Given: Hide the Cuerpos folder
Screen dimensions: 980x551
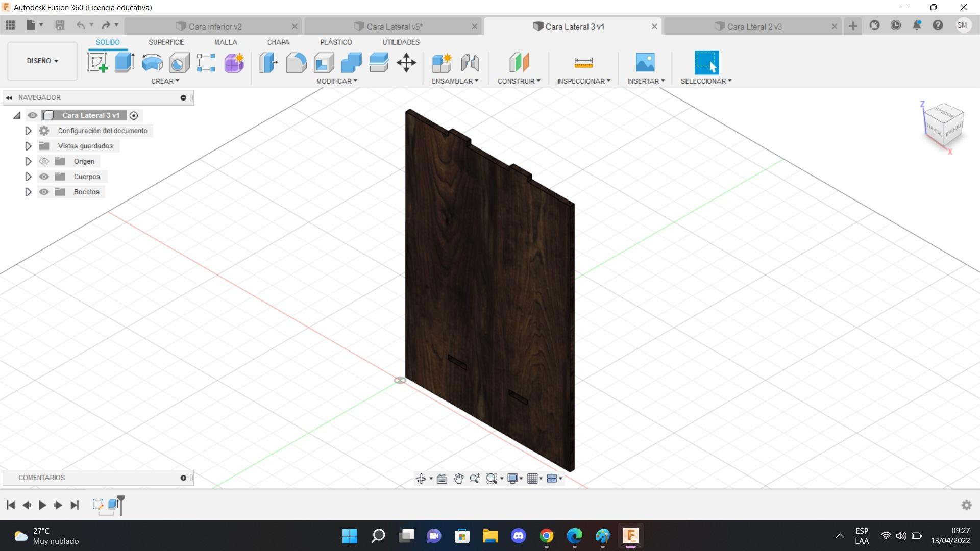Looking at the screenshot, I should [x=44, y=177].
